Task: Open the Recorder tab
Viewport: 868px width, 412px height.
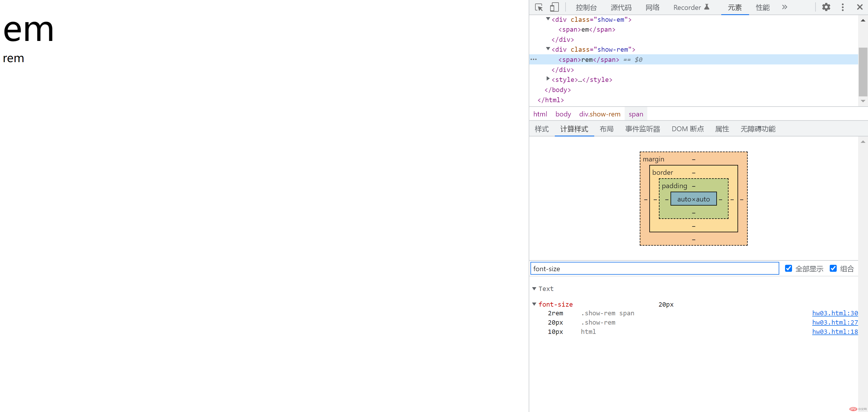Action: coord(691,8)
